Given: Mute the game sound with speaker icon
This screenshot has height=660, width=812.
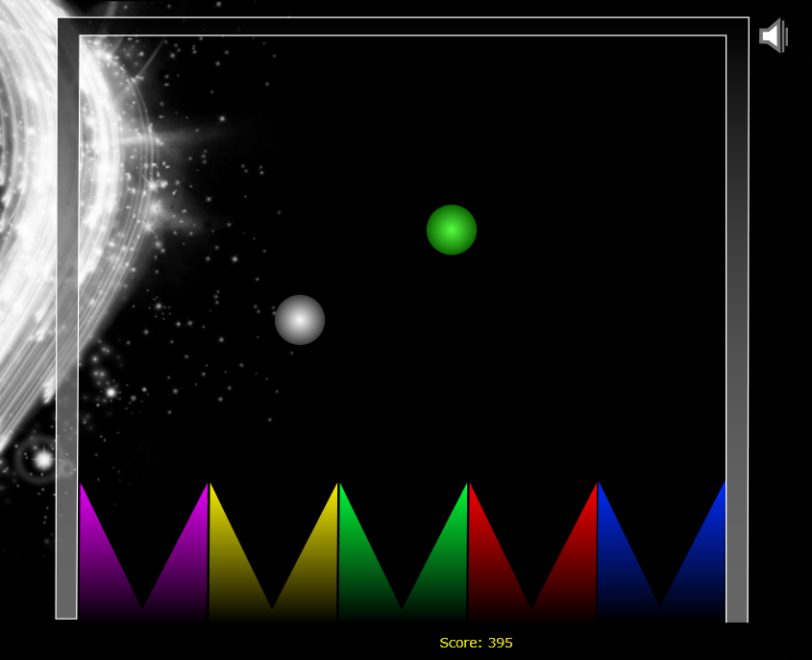Looking at the screenshot, I should tap(774, 36).
